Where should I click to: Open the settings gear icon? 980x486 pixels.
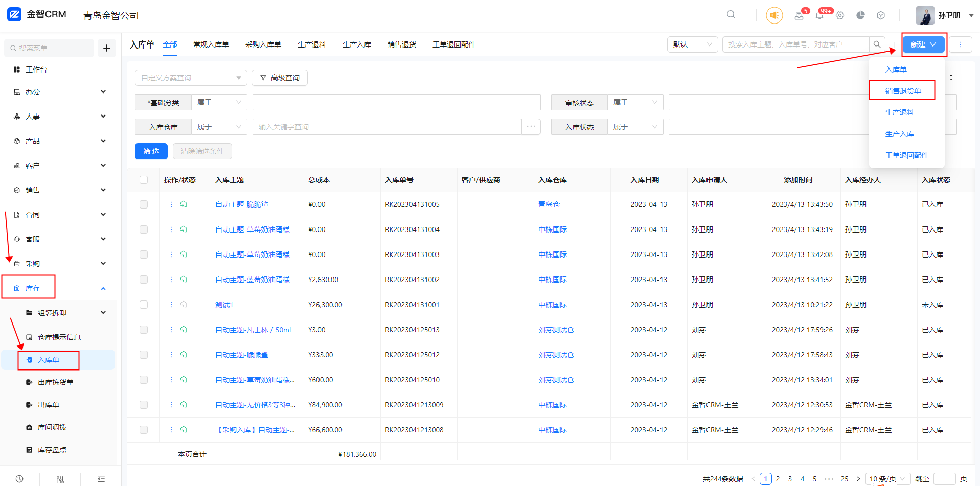(840, 15)
